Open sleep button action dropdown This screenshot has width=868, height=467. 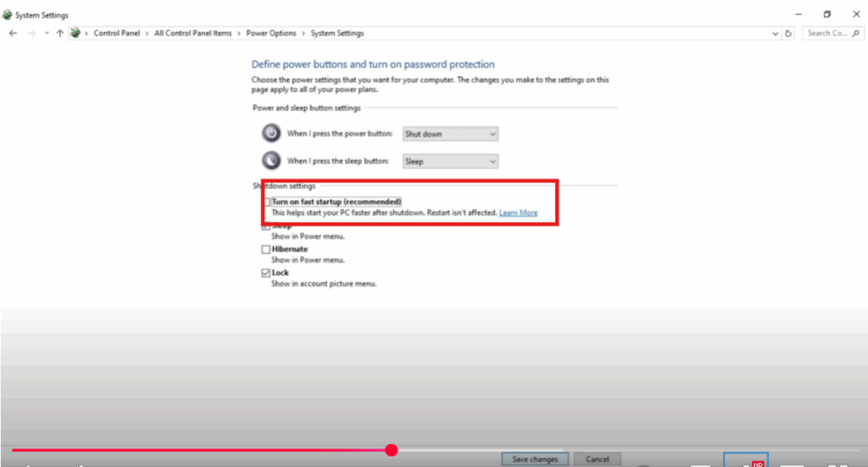click(450, 162)
